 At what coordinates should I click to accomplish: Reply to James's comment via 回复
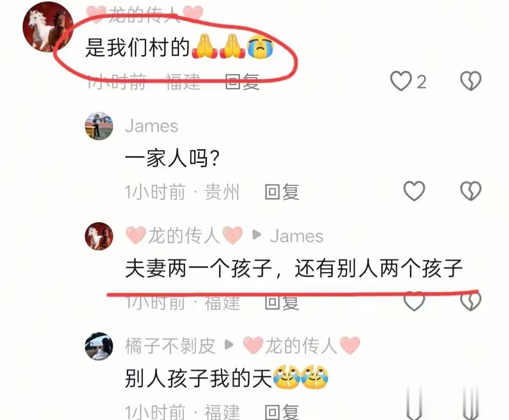click(x=282, y=192)
